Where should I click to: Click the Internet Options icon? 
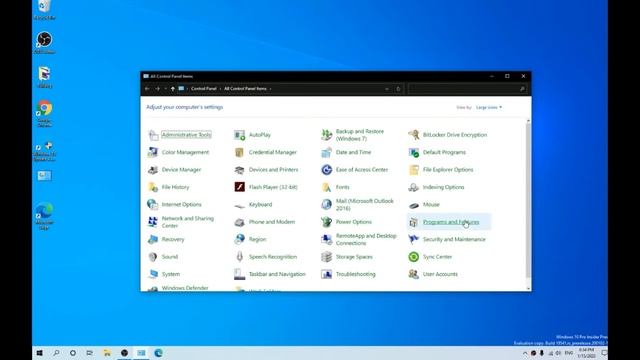(153, 204)
